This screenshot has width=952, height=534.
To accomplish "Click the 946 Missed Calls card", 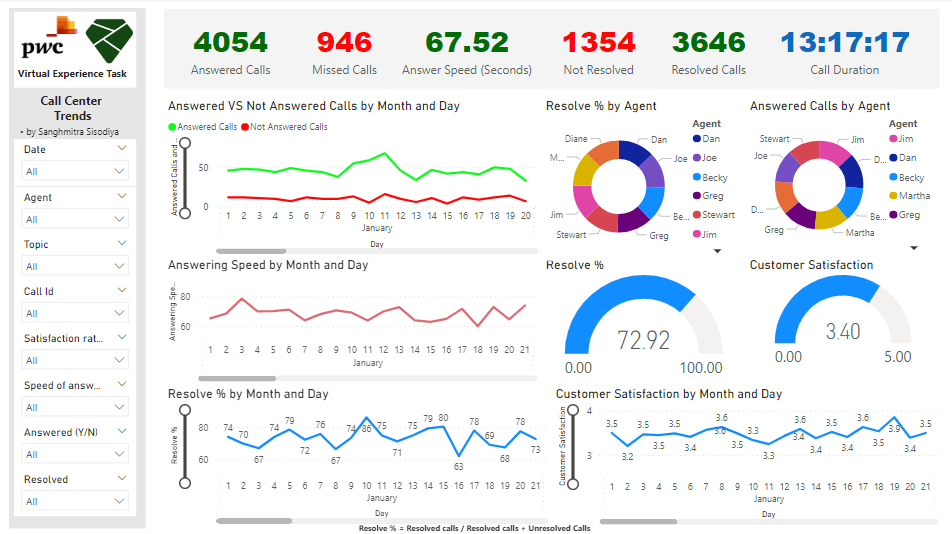I will coord(344,52).
